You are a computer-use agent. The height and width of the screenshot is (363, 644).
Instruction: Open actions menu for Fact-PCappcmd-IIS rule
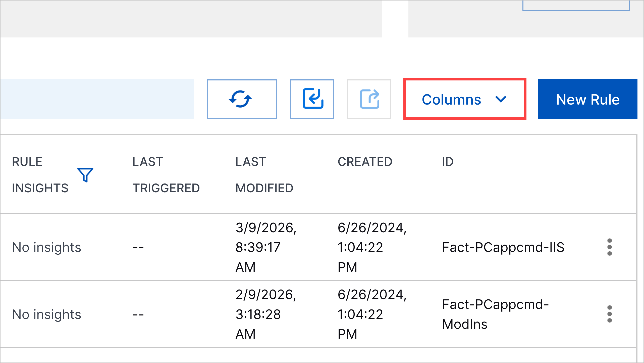610,247
